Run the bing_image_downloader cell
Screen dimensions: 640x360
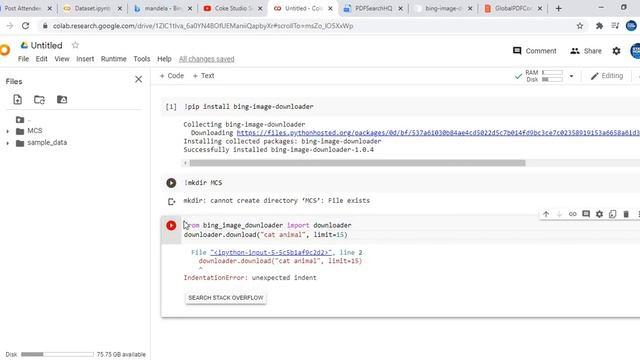[171, 225]
